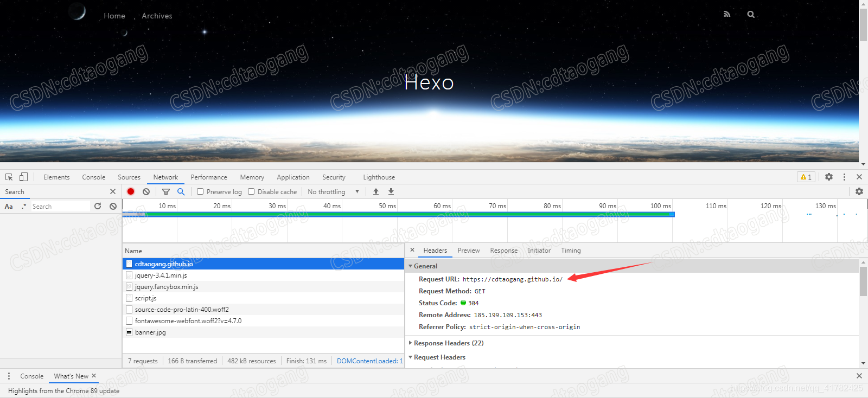Close the bottom drawer
This screenshot has height=398, width=868.
(x=859, y=376)
